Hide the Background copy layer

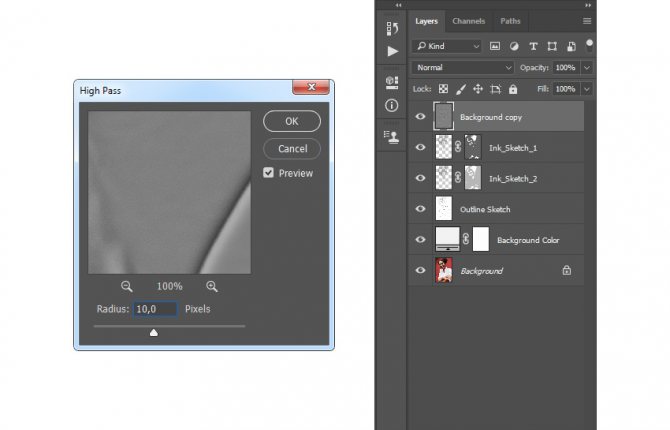coord(420,116)
